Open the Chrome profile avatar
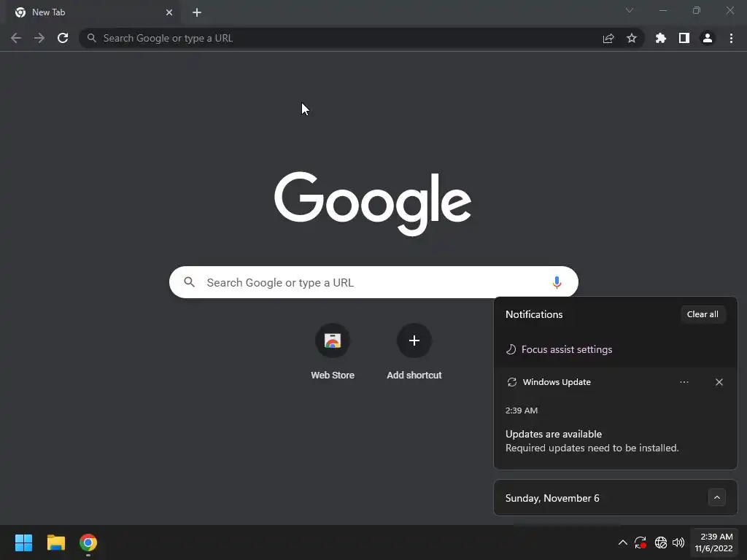 point(708,38)
